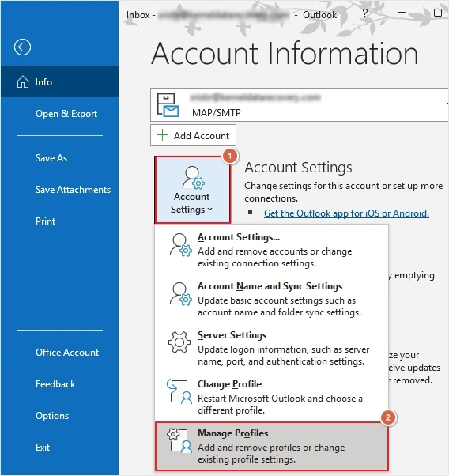The image size is (449, 476).
Task: Choose Server Settings menu entry
Action: click(x=271, y=348)
